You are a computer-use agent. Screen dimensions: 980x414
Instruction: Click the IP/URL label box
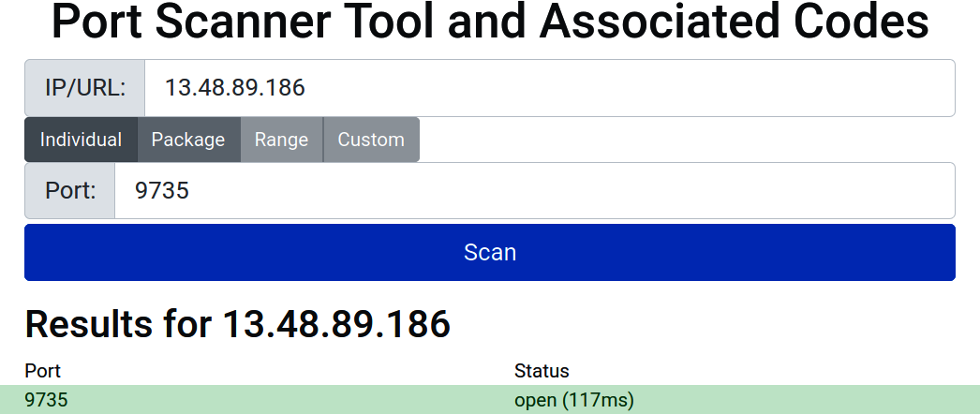point(84,88)
